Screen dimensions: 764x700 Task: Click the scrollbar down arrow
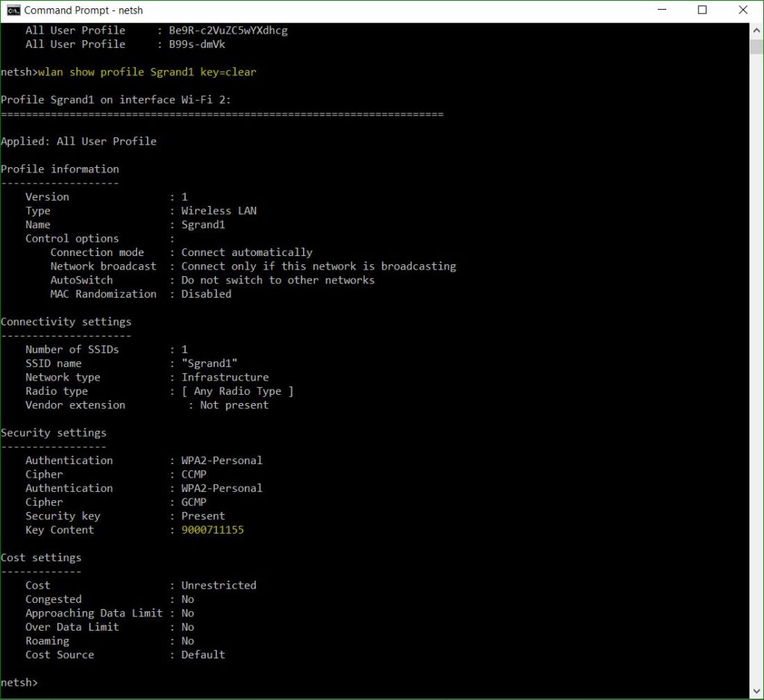tap(756, 690)
